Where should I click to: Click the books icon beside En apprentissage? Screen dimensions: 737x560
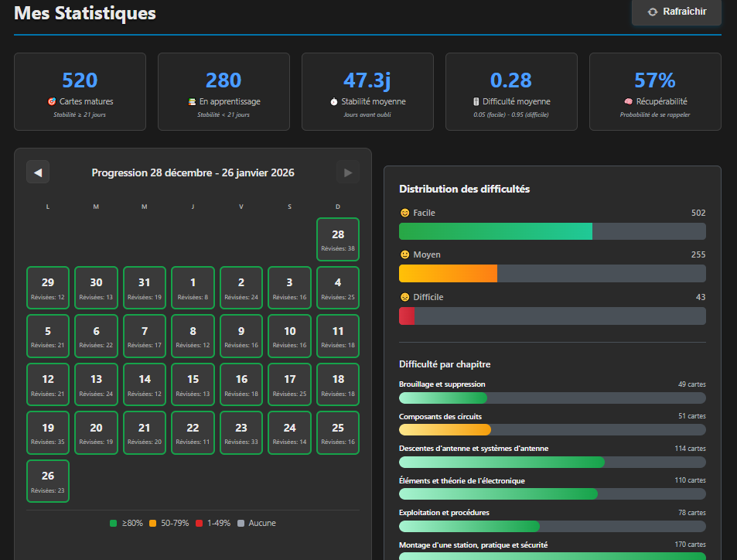point(192,101)
